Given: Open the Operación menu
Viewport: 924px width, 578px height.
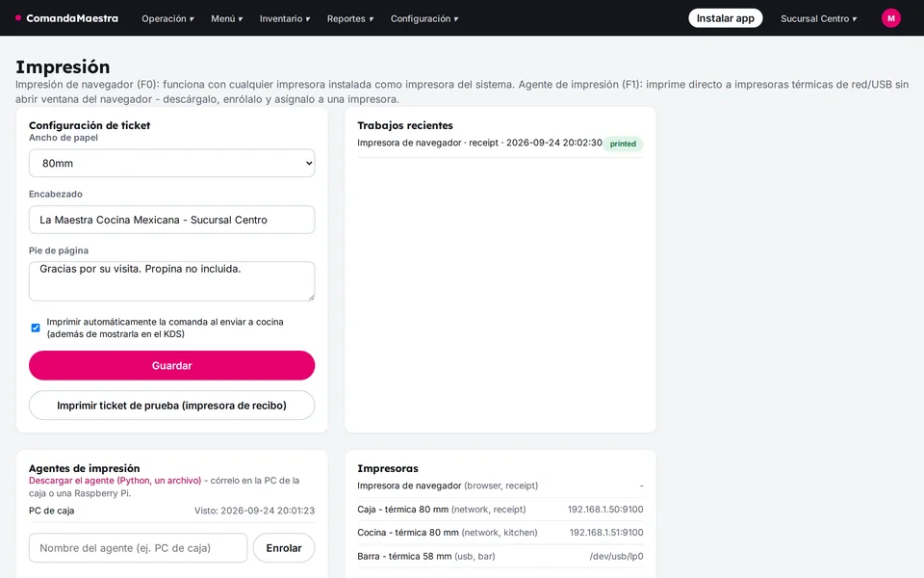Looking at the screenshot, I should coord(167,19).
